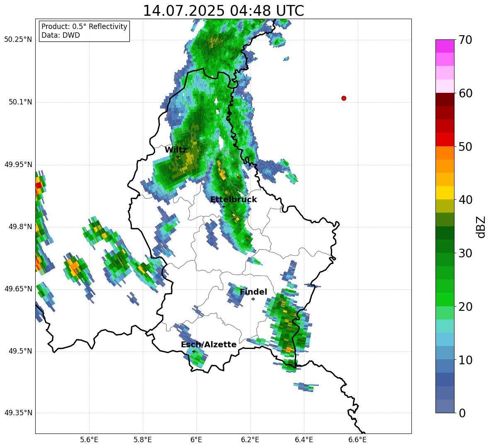Click the Ettelbruck location cross marker

coord(224,206)
